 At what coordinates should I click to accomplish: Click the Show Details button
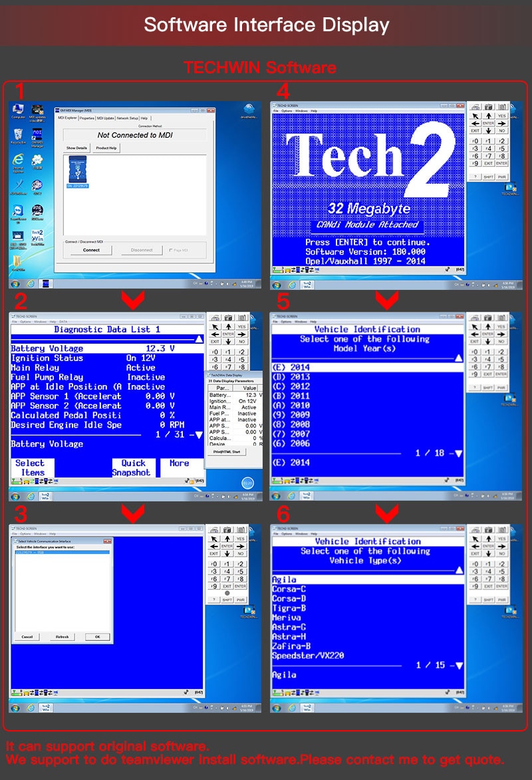point(76,148)
